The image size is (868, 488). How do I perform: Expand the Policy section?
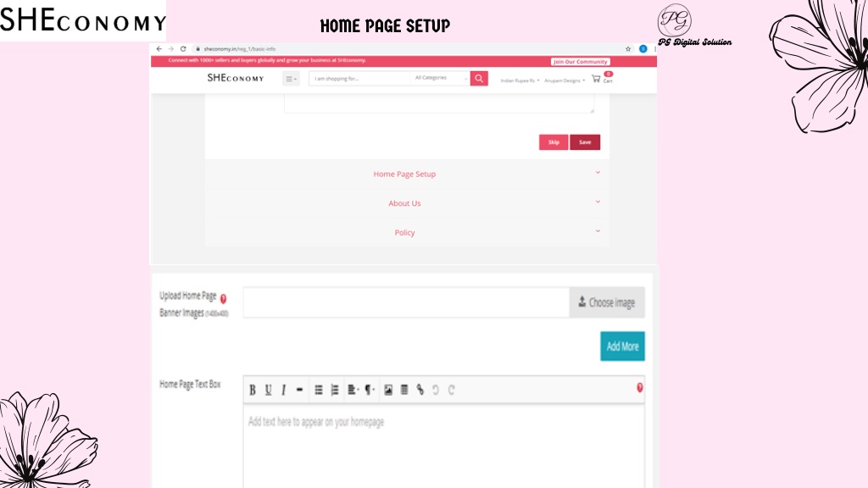(407, 232)
